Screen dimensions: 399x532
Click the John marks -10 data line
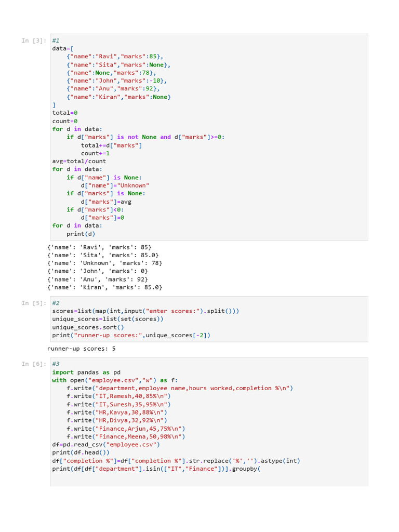tap(117, 81)
